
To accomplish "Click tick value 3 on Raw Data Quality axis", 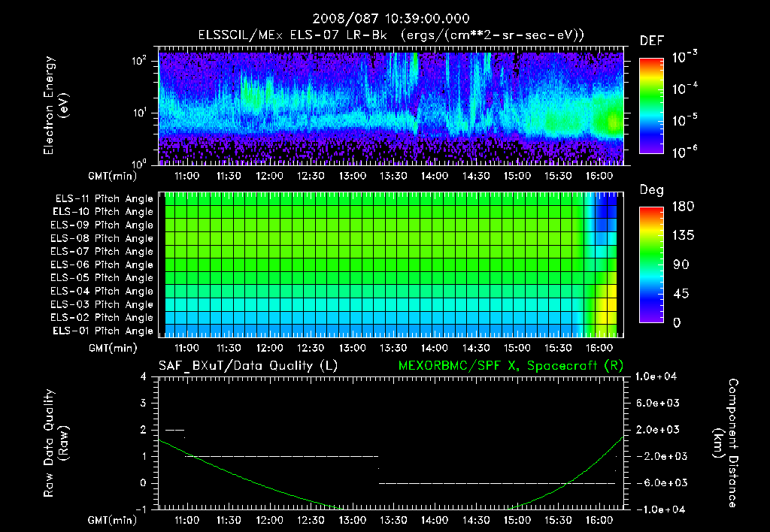I will 144,404.
